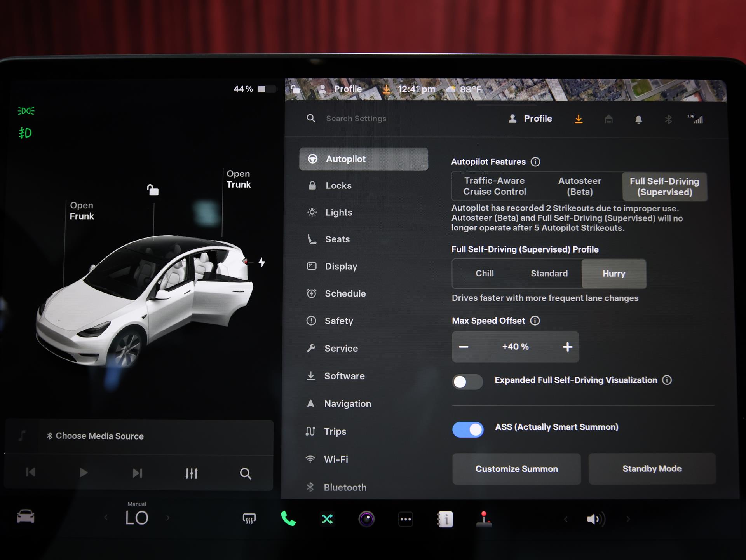
Task: Enable Expanded Full Self-Driving Visualization toggle
Action: click(x=467, y=382)
